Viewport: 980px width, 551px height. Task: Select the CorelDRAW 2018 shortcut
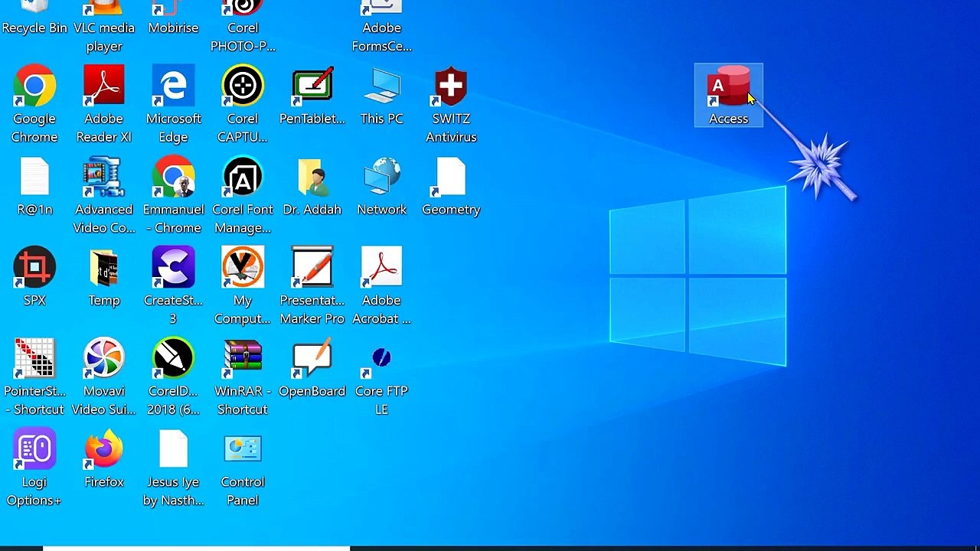point(173,377)
